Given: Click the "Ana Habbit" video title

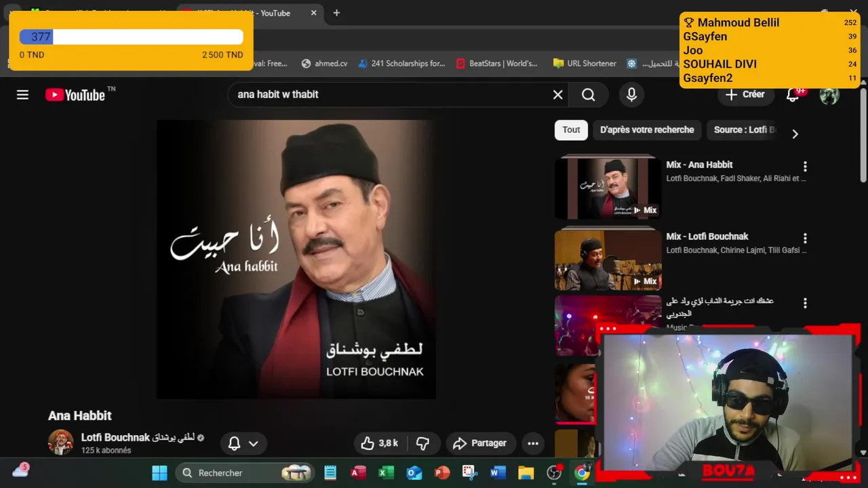Looking at the screenshot, I should [x=80, y=415].
